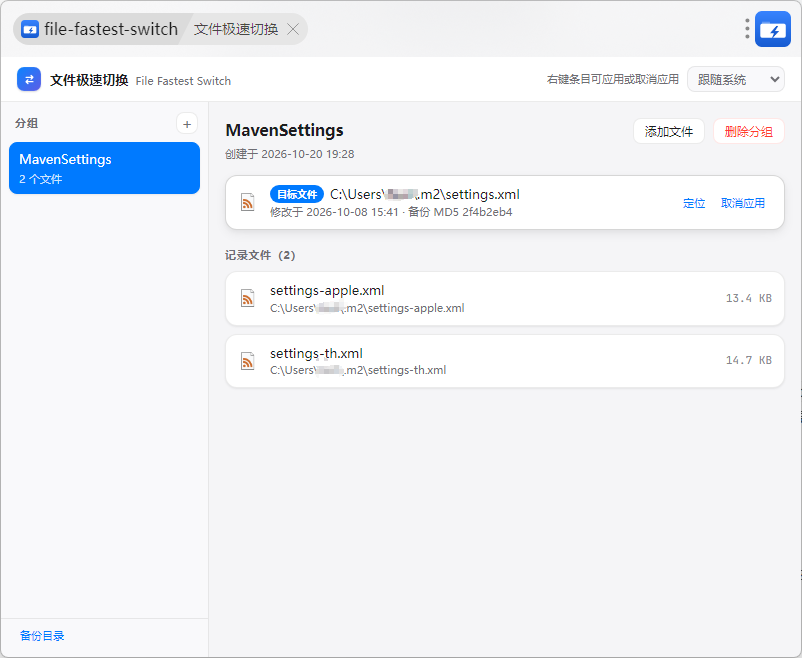
Task: Click the 14.7 KB size value
Action: [749, 360]
